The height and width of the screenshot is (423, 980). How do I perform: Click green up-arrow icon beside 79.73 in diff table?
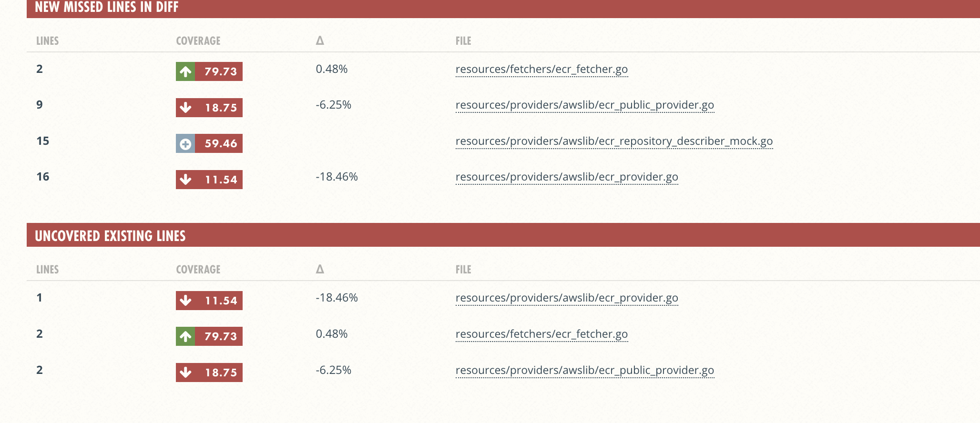pyautogui.click(x=185, y=71)
